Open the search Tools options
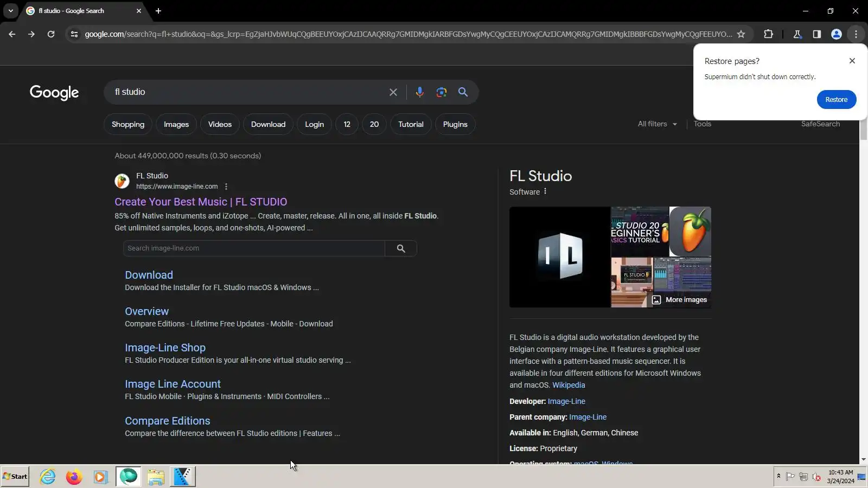The image size is (868, 488). (x=702, y=124)
